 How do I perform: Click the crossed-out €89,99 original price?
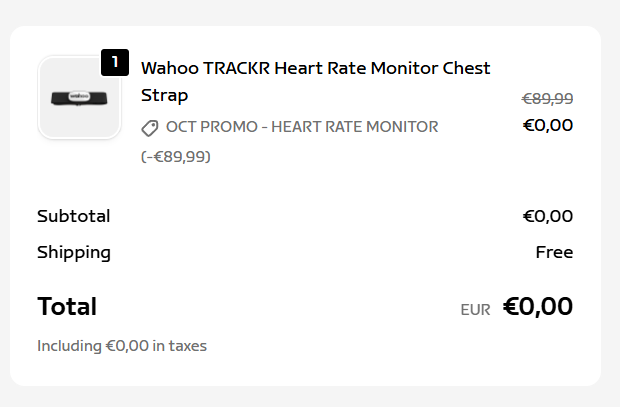pos(547,98)
